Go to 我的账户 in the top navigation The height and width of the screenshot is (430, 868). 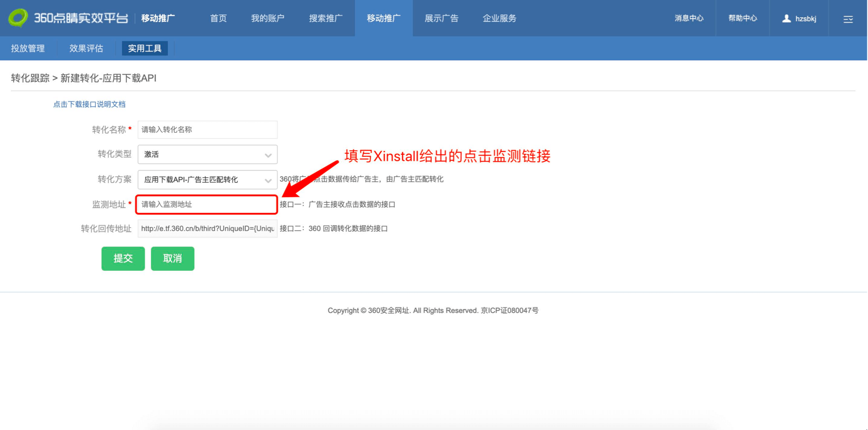coord(268,18)
